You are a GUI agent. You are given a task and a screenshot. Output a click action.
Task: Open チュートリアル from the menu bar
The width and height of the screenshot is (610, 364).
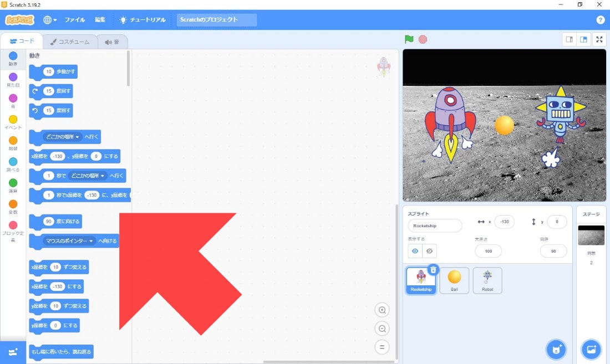143,20
